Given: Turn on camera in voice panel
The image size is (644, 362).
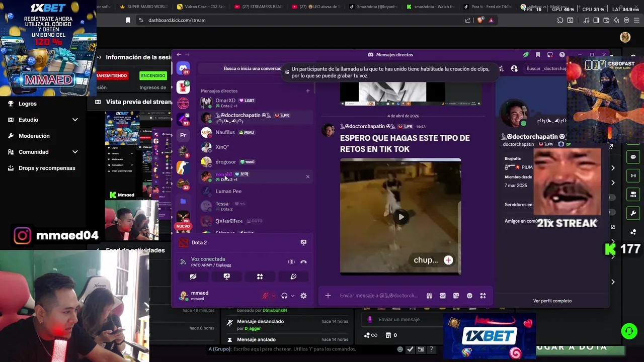Looking at the screenshot, I should pos(193,277).
